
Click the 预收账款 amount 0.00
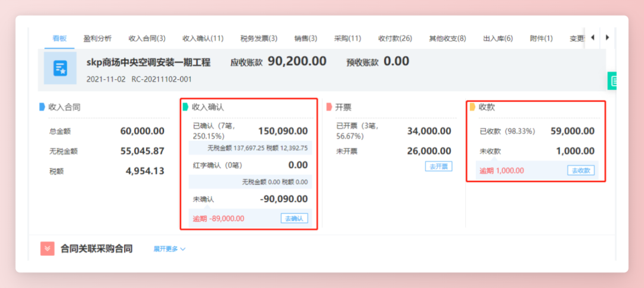[397, 61]
